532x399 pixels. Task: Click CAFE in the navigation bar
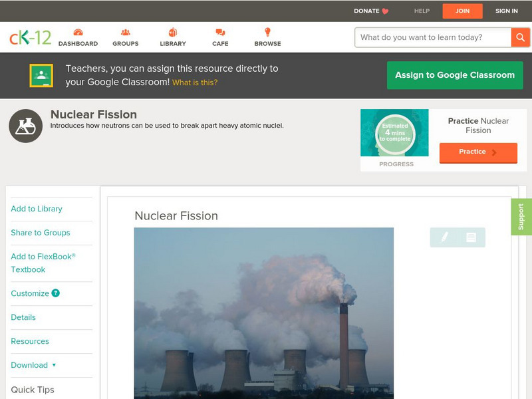(x=220, y=44)
